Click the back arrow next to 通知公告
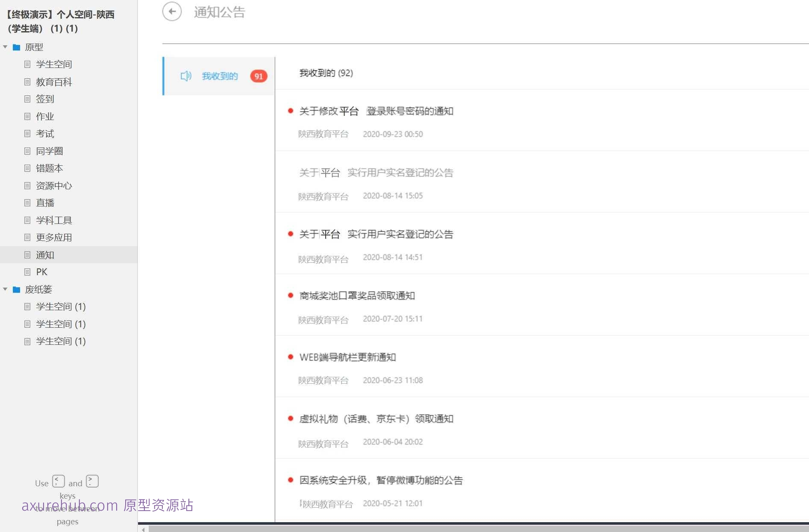 [x=172, y=12]
